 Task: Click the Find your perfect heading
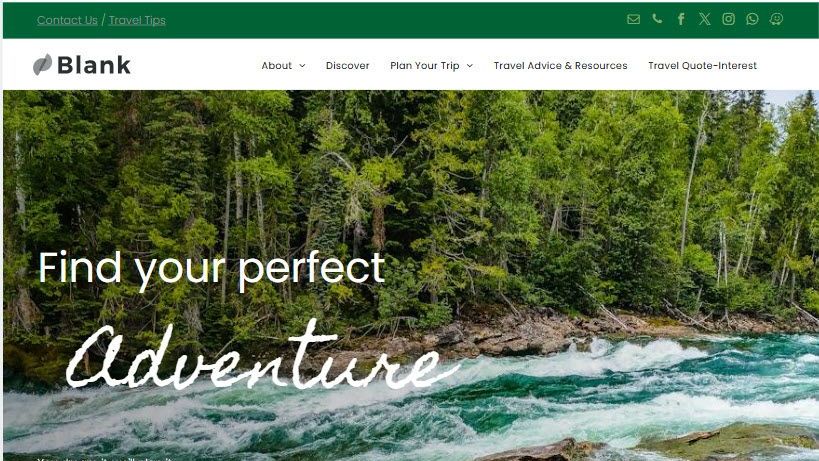pyautogui.click(x=212, y=269)
